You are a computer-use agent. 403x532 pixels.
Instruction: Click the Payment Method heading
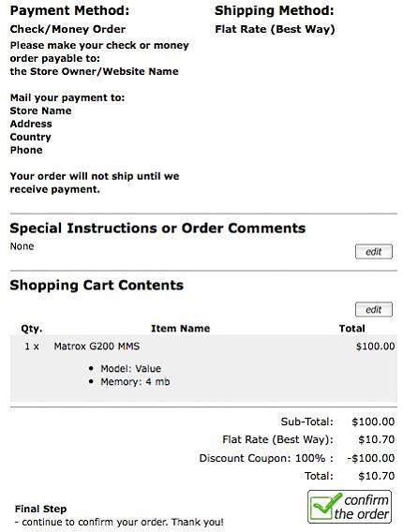click(x=69, y=10)
